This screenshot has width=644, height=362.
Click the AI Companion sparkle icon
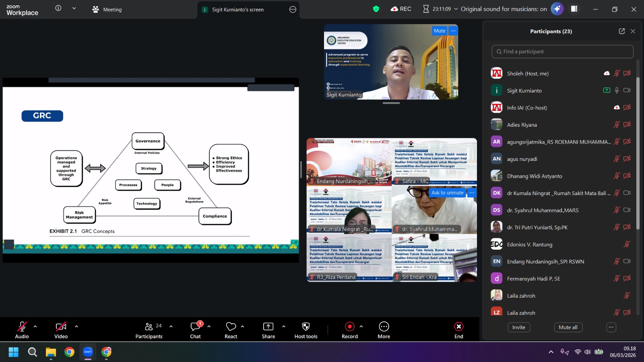[557, 9]
